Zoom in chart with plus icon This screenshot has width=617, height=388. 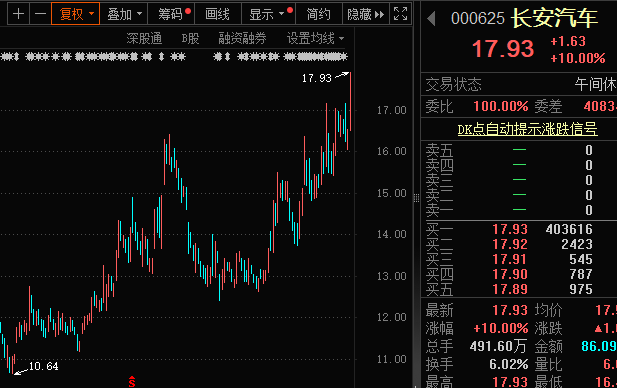pyautogui.click(x=18, y=14)
